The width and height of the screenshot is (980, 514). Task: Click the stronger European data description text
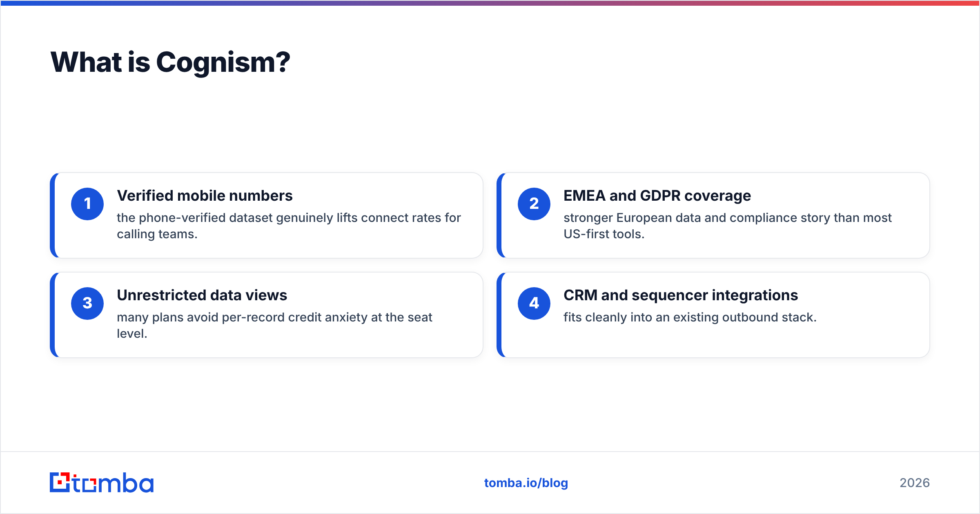[727, 226]
